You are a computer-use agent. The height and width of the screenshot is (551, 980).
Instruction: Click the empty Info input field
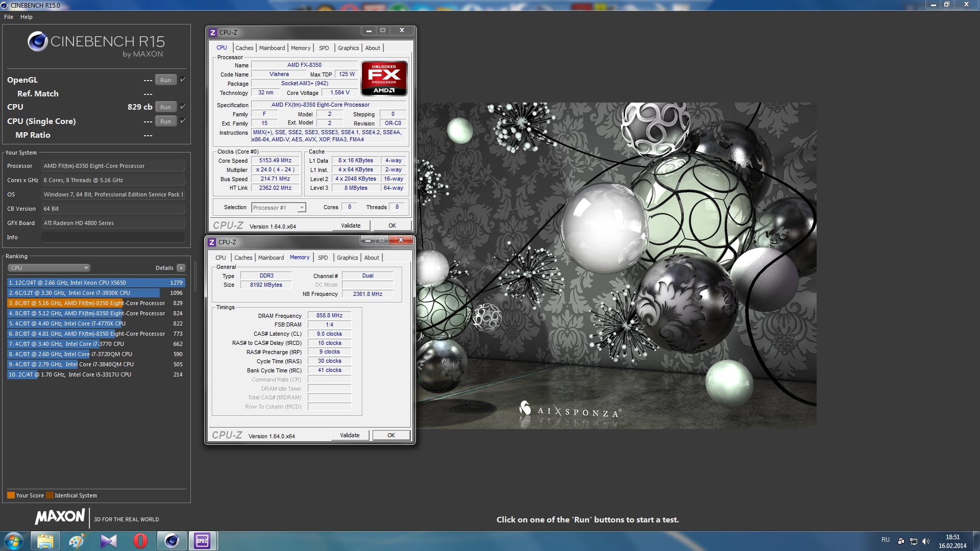[113, 237]
